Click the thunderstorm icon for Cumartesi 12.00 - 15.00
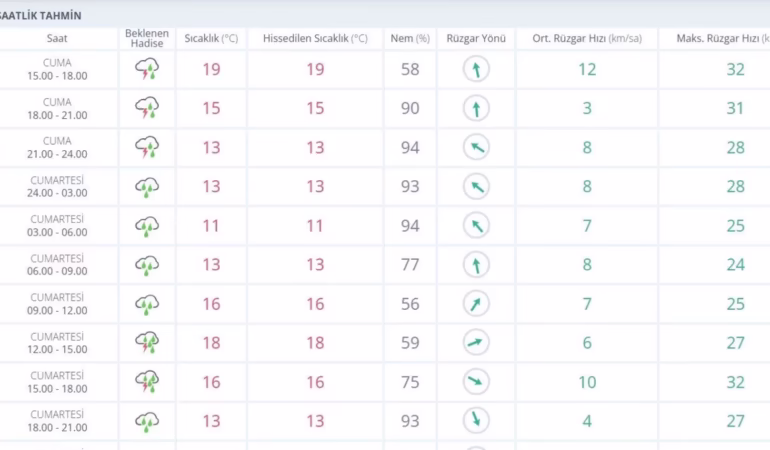770x450 pixels. pos(147,343)
